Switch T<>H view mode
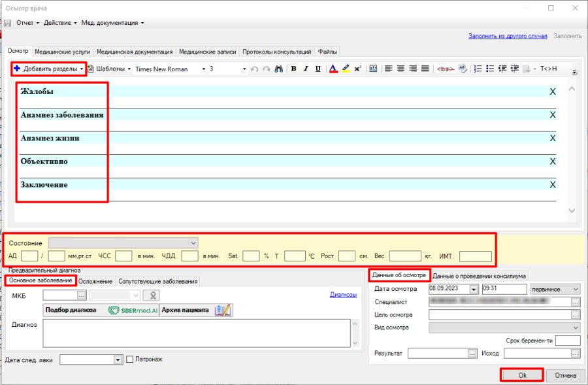The image size is (588, 385). click(548, 69)
